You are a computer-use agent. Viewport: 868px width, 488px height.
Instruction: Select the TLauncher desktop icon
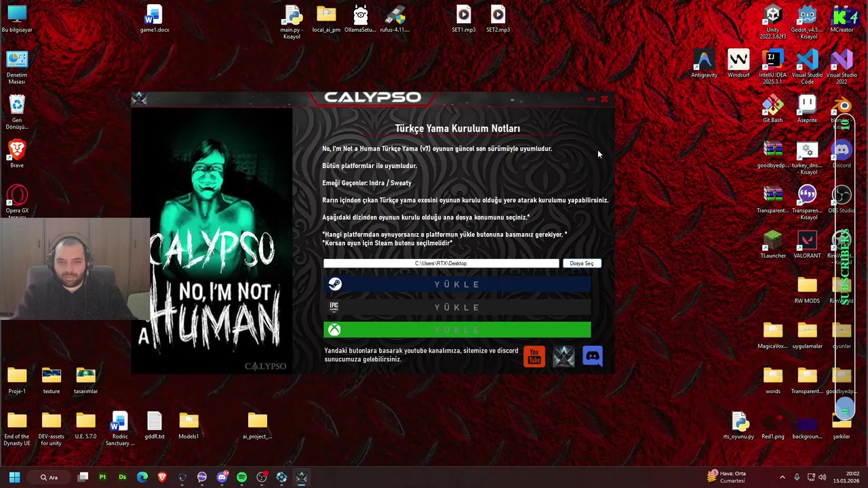[x=773, y=245]
